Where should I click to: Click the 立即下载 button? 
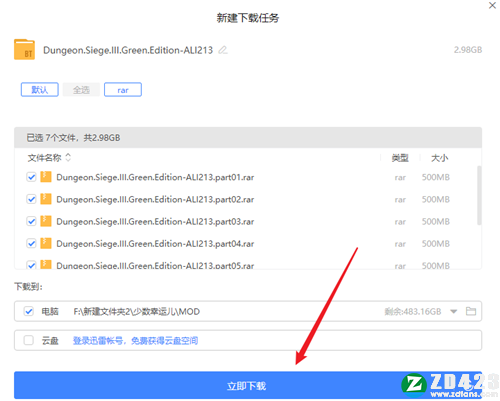click(x=248, y=385)
